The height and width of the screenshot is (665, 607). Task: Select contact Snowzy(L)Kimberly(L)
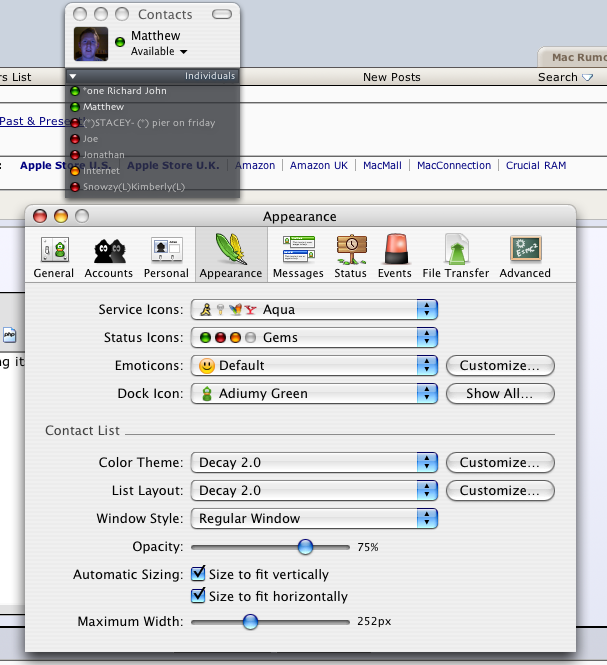click(x=153, y=187)
